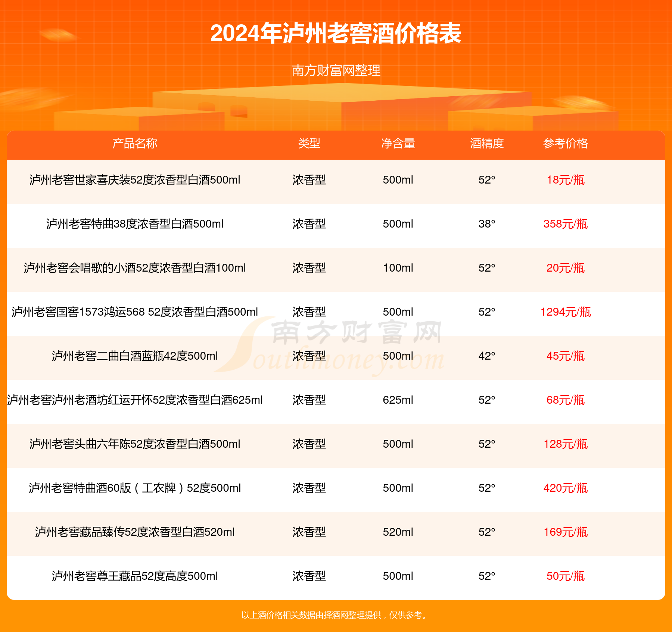Screen dimensions: 672x632
Task: Select the 泸州老窖世家喜庆装52度 product name
Action: 135,180
